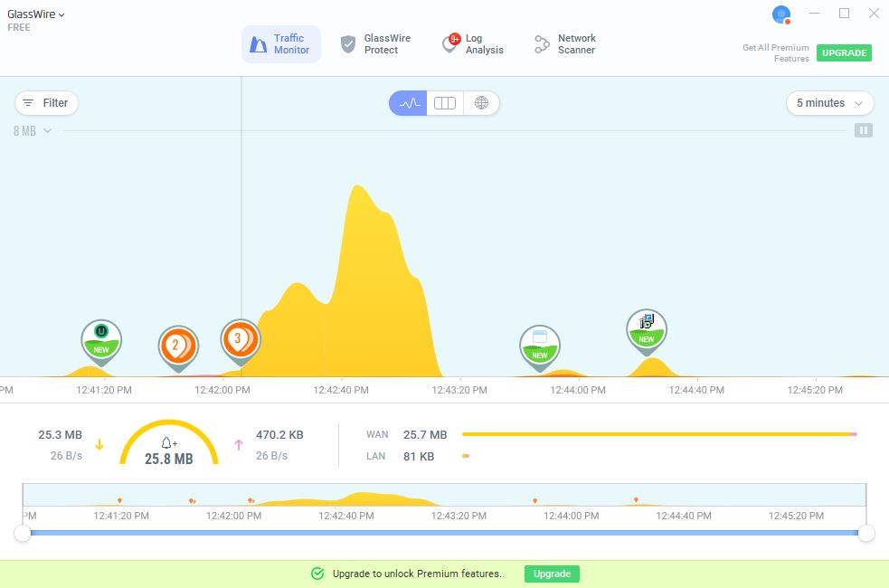Click the WAN usage bar
This screenshot has height=588, width=889.
tap(659, 434)
